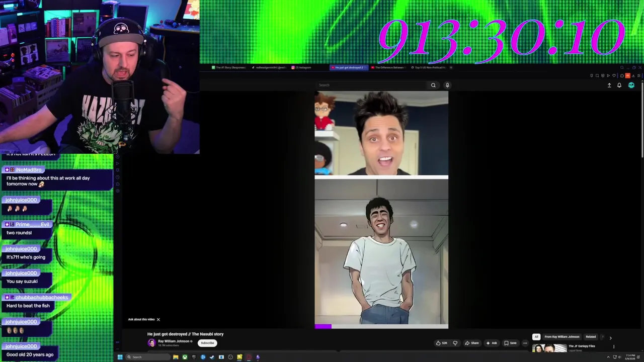Switch to the redheadgemini94 browser tab

click(x=270, y=67)
